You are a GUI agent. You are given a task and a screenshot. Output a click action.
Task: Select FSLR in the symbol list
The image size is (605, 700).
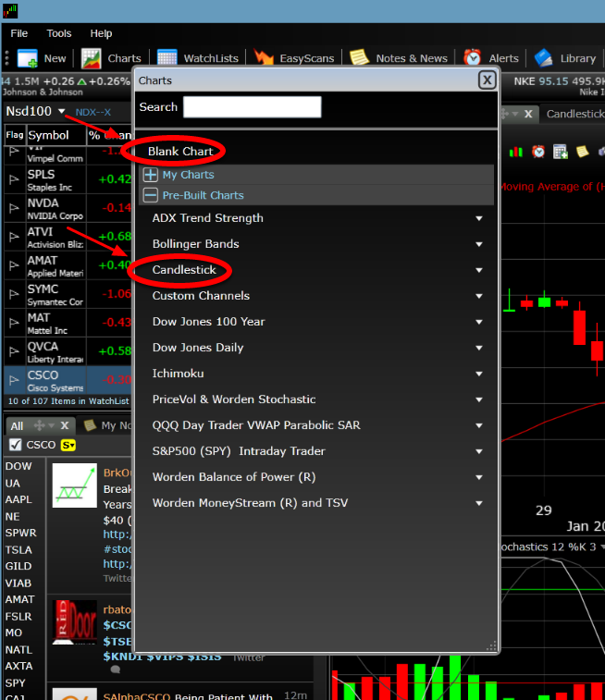[19, 617]
